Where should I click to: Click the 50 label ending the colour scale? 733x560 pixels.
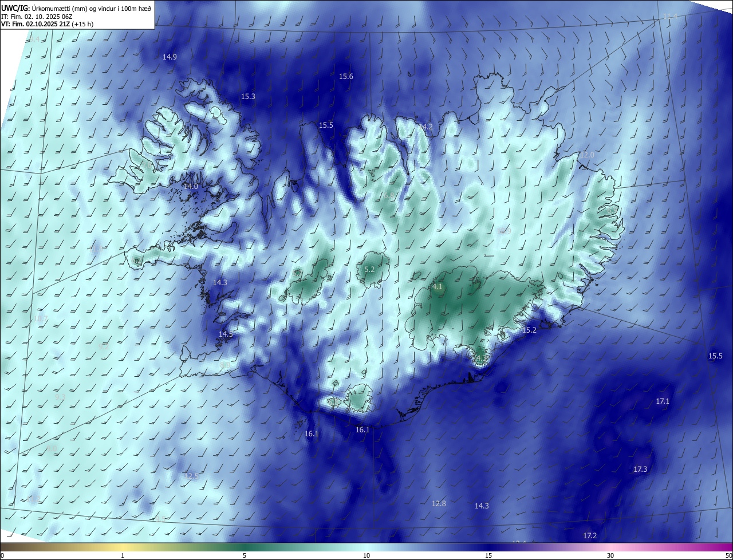click(728, 555)
